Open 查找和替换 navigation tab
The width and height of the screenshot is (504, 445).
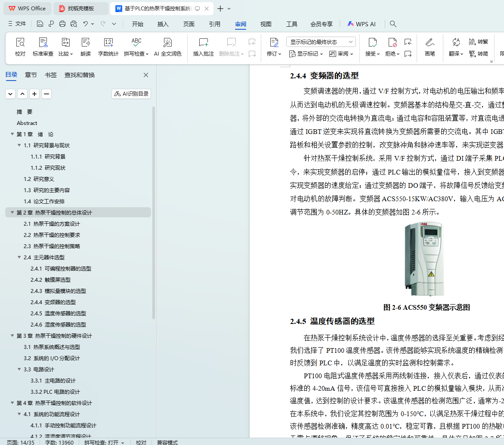[80, 75]
